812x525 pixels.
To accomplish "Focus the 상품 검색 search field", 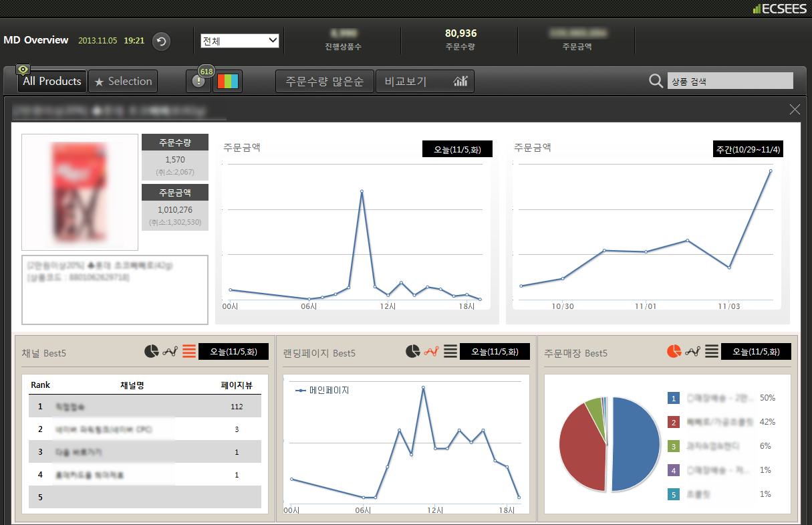I will pyautogui.click(x=730, y=81).
